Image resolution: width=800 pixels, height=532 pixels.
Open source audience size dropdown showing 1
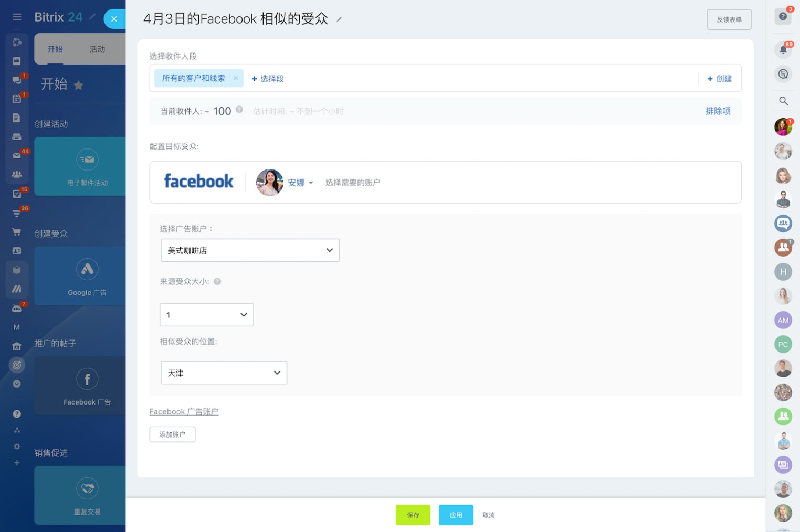[207, 315]
